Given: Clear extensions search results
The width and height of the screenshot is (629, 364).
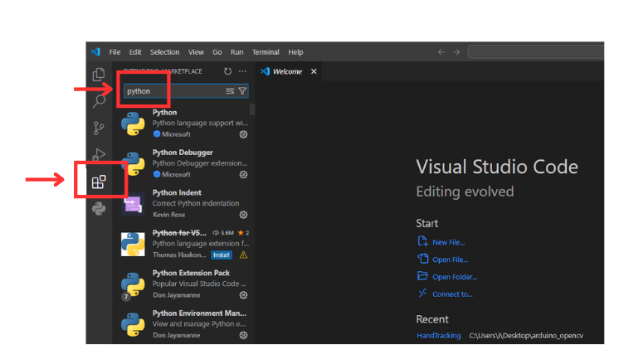Looking at the screenshot, I should click(230, 91).
